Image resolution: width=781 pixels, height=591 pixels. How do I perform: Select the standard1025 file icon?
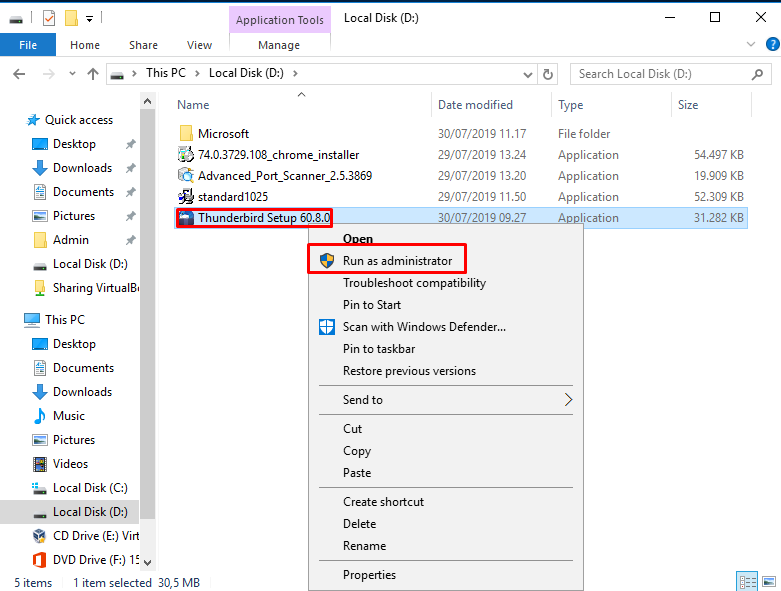pyautogui.click(x=186, y=196)
